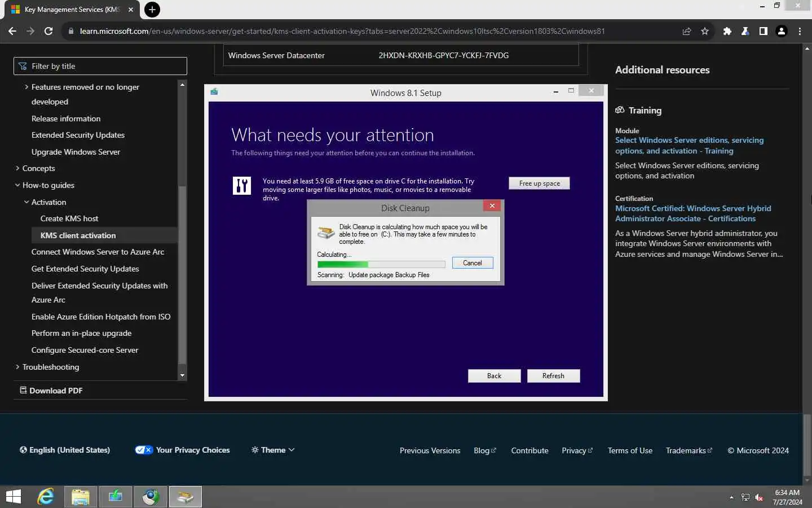The image size is (812, 508).
Task: Launch Internet Explorer from taskbar
Action: point(46,497)
